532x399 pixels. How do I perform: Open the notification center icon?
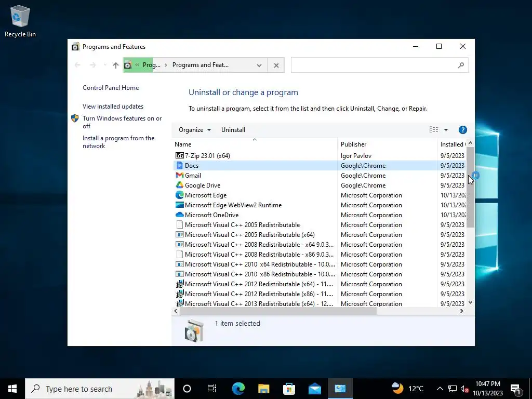[x=516, y=389]
